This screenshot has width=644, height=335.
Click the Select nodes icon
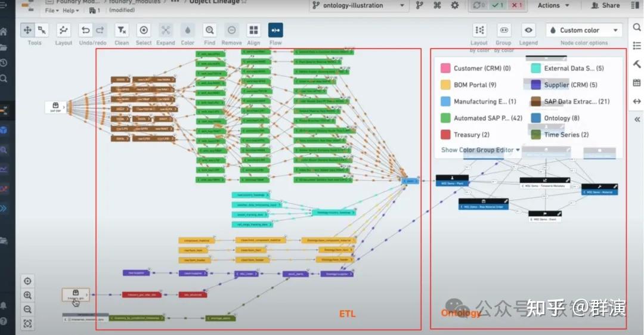[x=144, y=30]
